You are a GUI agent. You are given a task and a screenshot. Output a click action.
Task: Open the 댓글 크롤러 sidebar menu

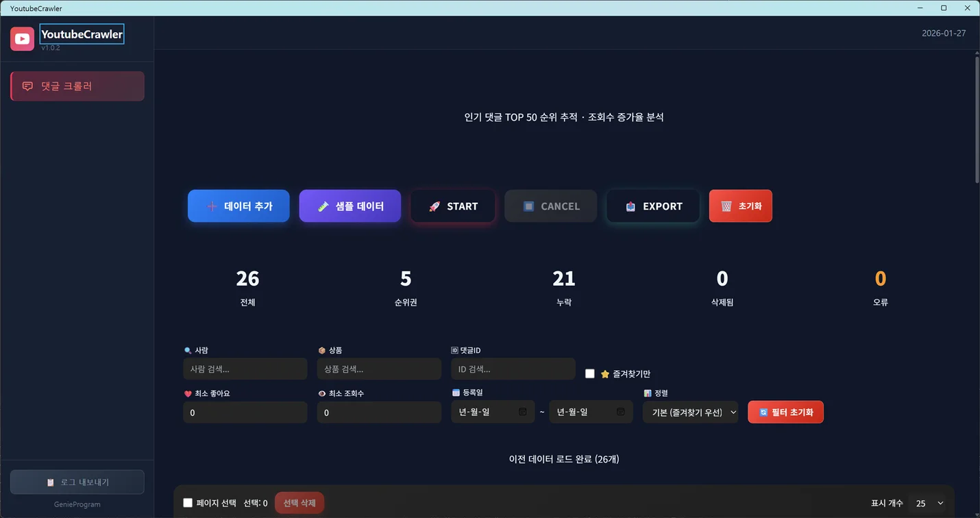77,86
